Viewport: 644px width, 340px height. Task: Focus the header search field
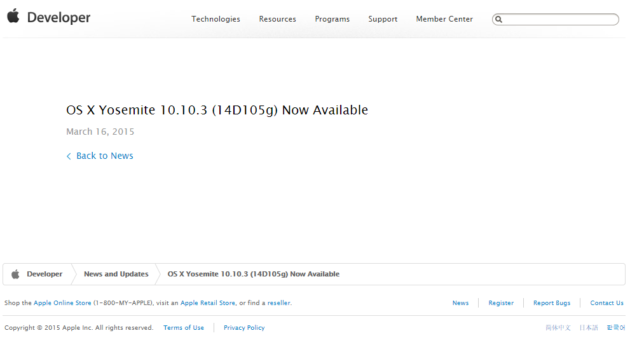(x=555, y=19)
